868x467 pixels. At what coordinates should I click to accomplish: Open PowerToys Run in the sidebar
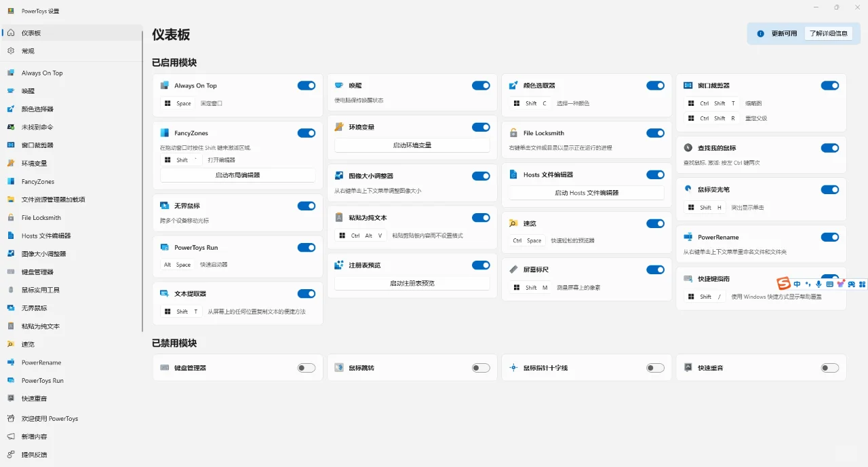point(71,380)
